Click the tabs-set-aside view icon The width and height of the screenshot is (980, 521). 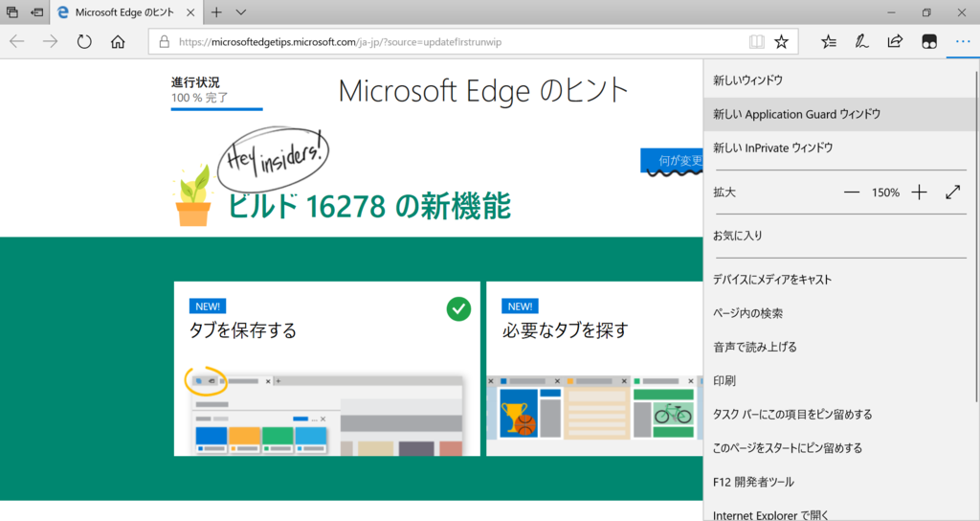[11, 12]
